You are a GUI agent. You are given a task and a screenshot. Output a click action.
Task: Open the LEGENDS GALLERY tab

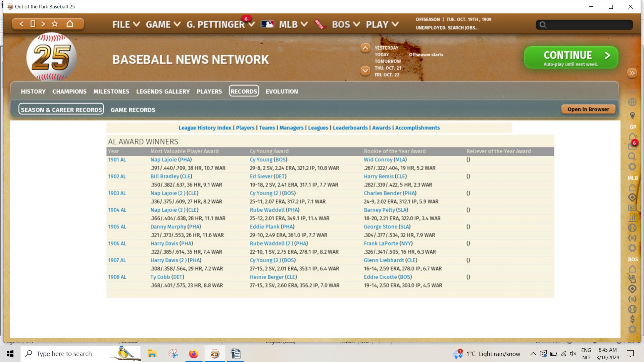163,91
